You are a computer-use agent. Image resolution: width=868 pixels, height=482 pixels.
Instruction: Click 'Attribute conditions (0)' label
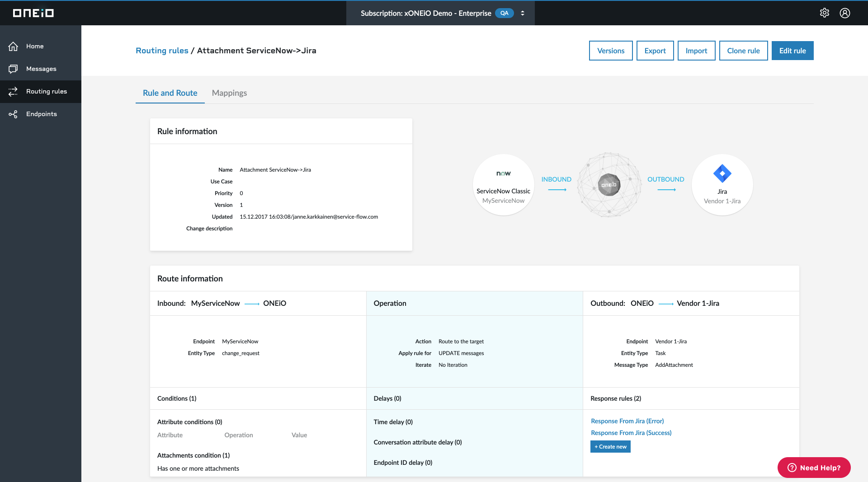[189, 422]
